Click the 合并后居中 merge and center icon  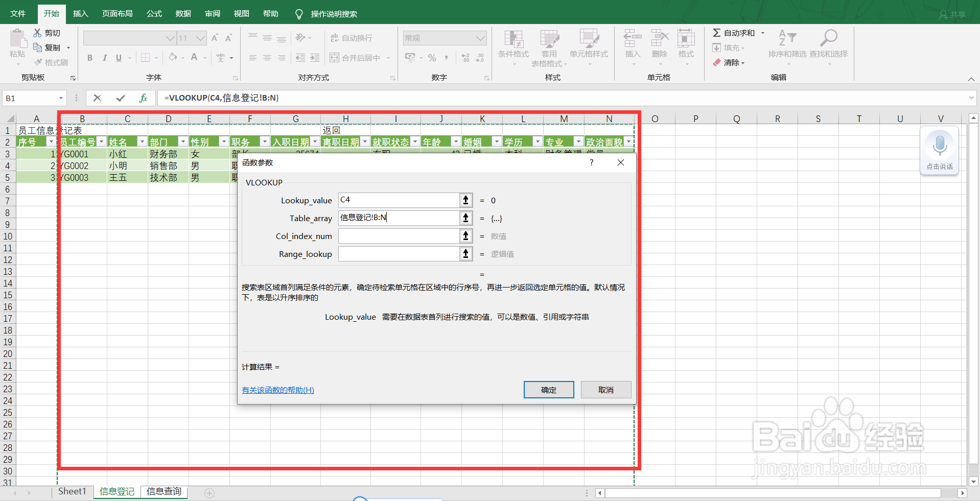(x=358, y=58)
